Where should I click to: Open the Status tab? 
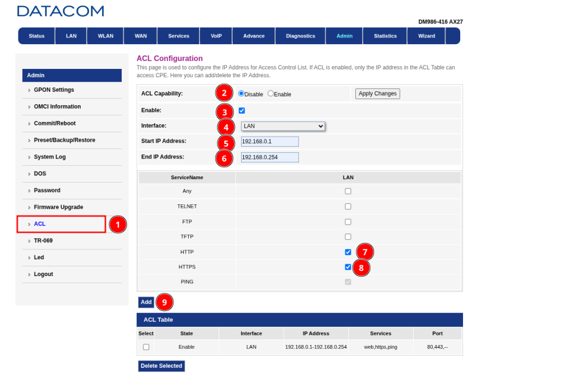click(36, 36)
